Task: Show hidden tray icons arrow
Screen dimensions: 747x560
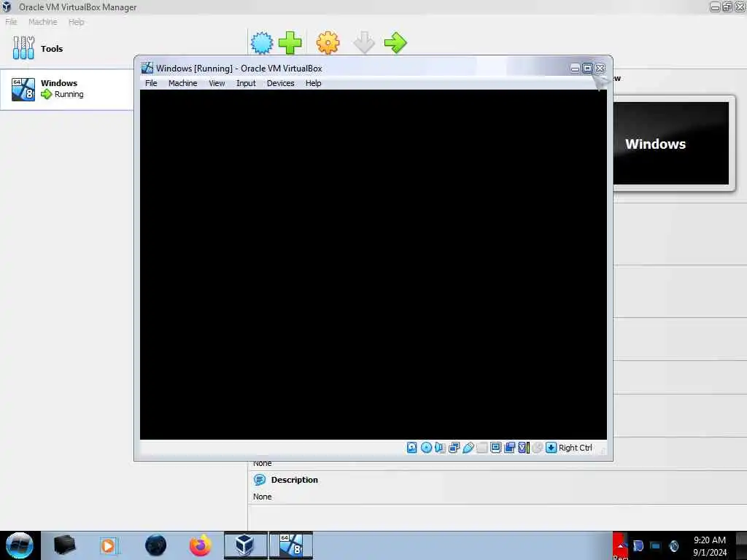Action: (x=620, y=545)
